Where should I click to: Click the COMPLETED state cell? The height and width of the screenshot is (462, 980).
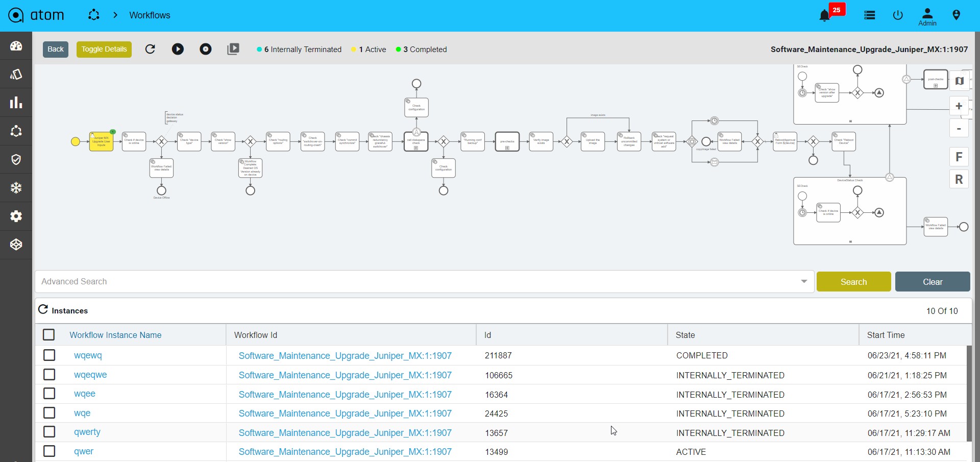click(702, 355)
